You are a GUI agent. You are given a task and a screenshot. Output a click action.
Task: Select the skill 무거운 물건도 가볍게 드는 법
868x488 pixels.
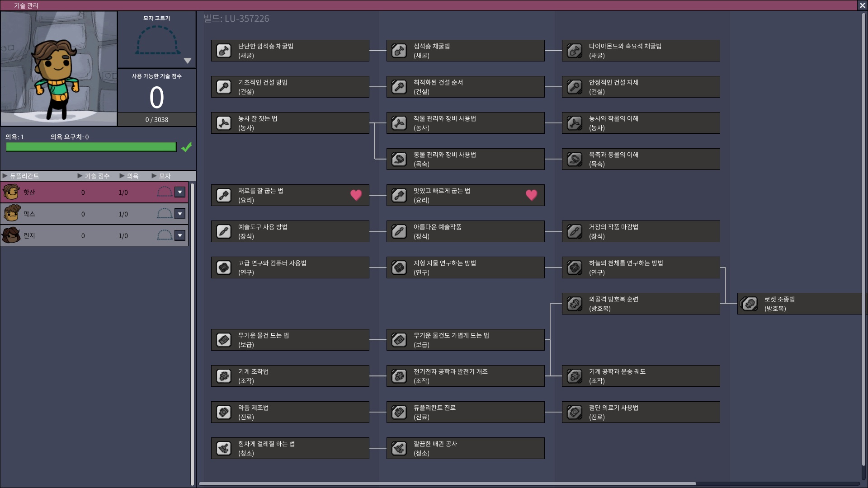click(466, 340)
